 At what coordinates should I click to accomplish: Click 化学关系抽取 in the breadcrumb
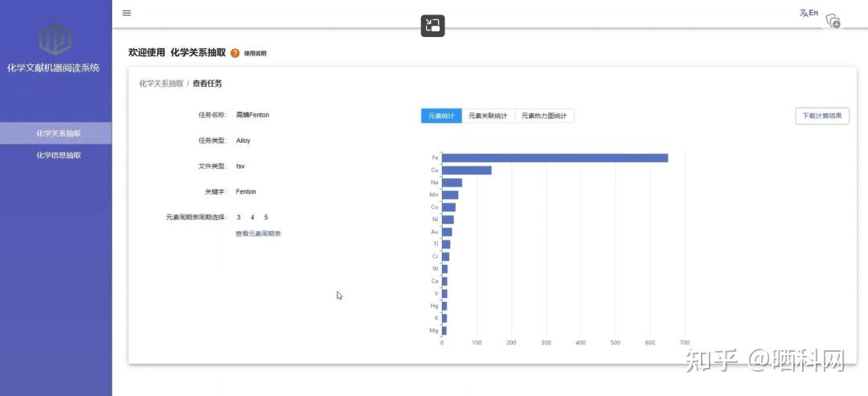(161, 84)
